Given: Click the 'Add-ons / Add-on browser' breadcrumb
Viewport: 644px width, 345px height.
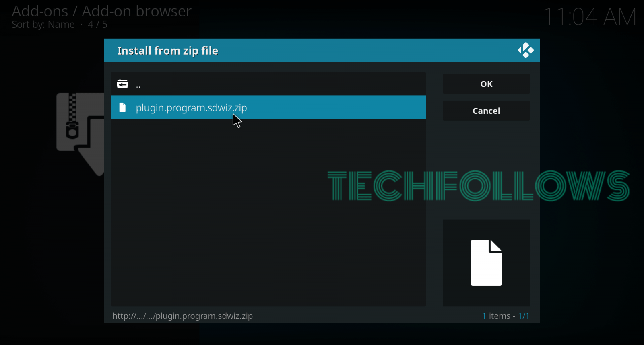Looking at the screenshot, I should point(101,11).
